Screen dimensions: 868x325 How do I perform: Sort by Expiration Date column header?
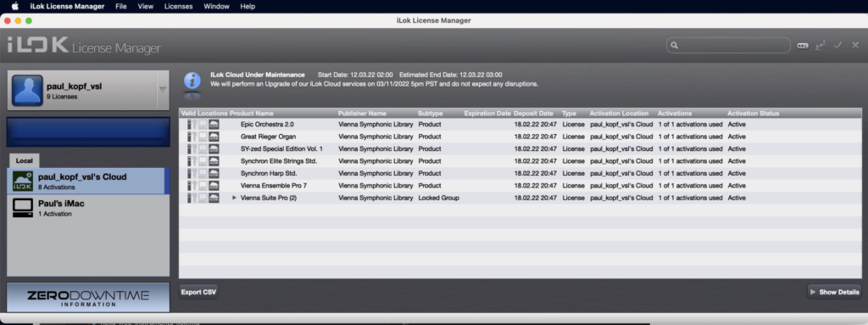pyautogui.click(x=487, y=113)
